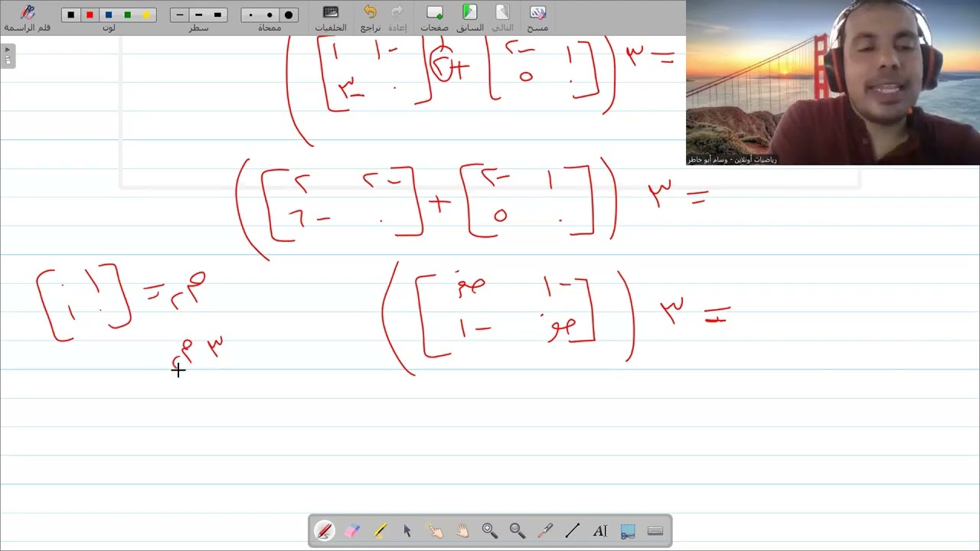980x551 pixels.
Task: Redo the stroke (إعادة)
Action: coord(397,18)
